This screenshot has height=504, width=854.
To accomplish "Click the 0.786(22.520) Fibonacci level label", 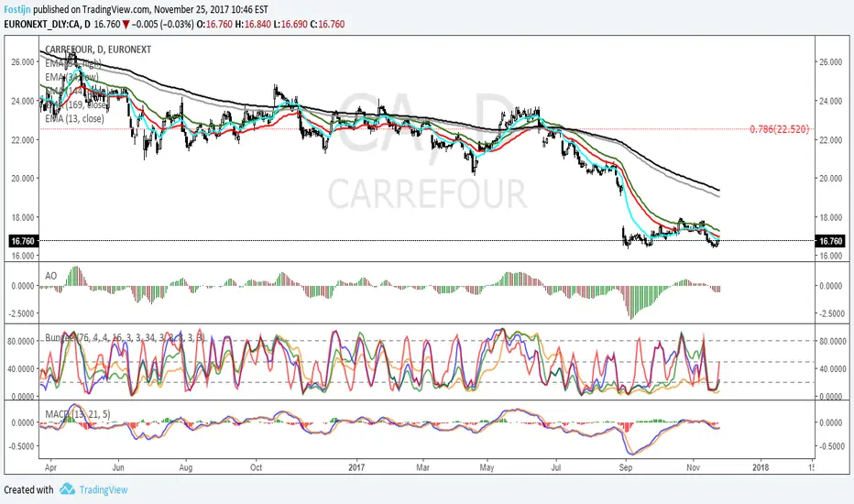I will point(780,129).
